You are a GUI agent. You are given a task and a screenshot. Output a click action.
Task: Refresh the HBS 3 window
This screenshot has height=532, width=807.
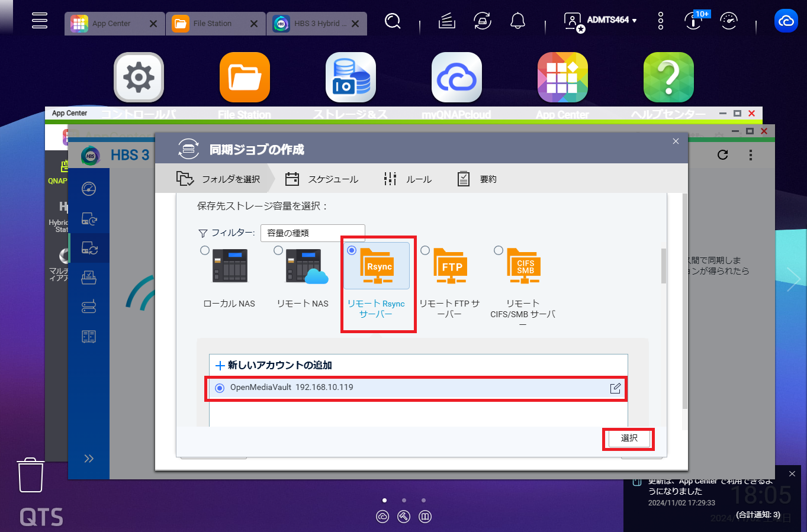pyautogui.click(x=722, y=155)
